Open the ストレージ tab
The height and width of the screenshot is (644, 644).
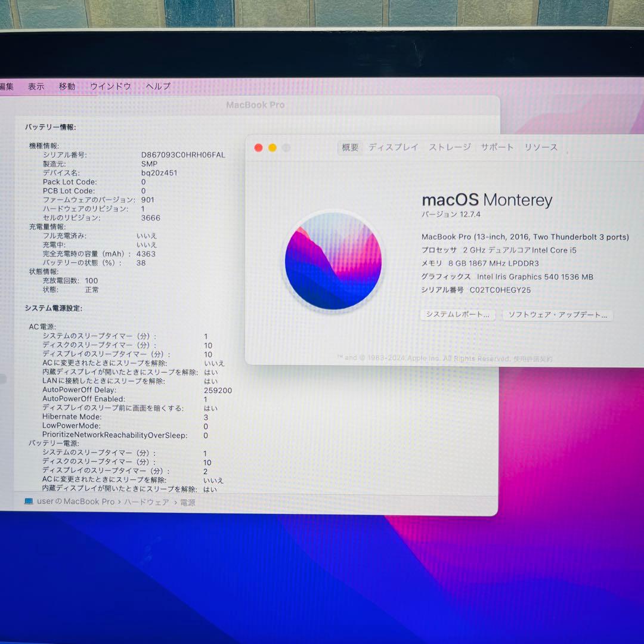coord(449,147)
